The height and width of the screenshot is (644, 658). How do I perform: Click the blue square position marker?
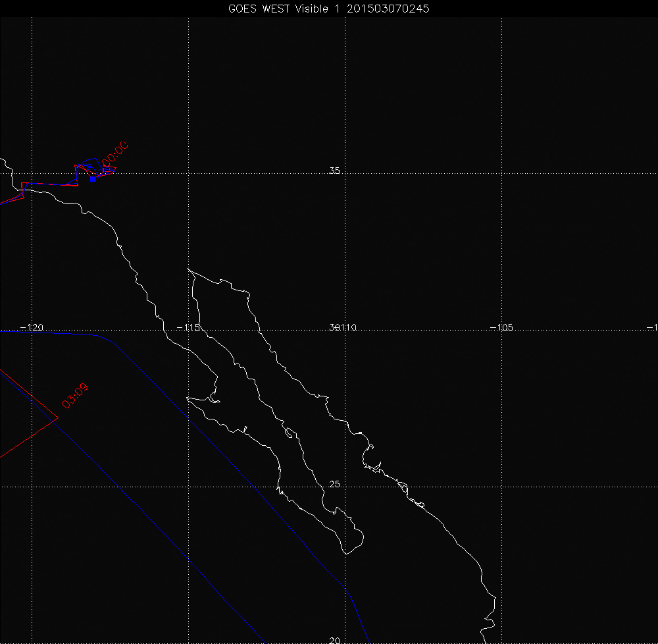click(x=93, y=178)
